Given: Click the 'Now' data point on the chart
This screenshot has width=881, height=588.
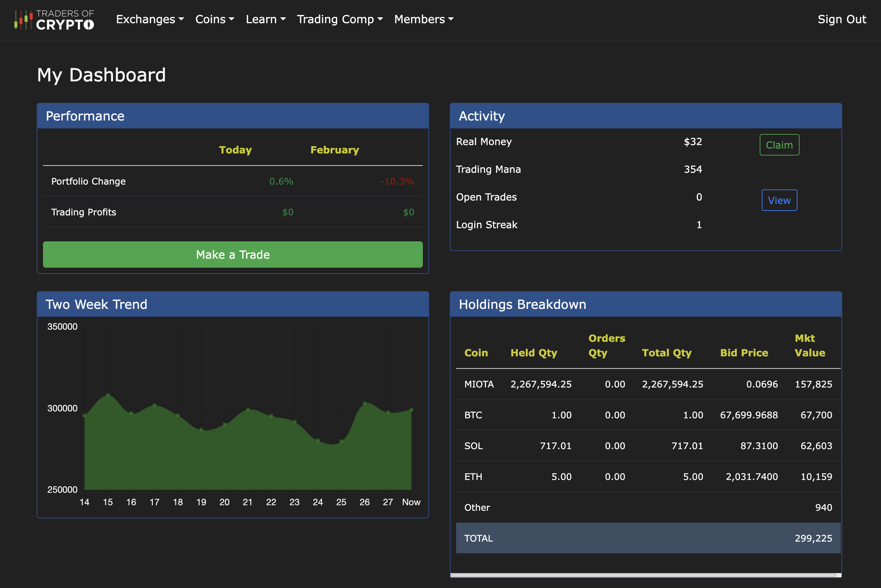Looking at the screenshot, I should coord(411,410).
